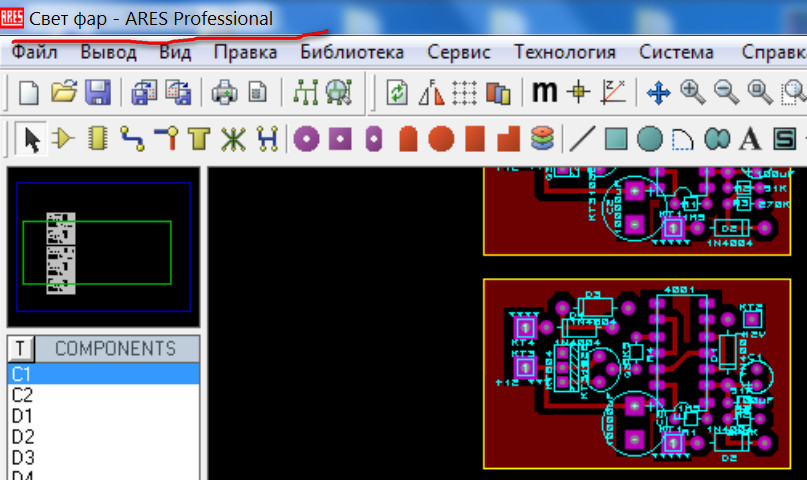Screen dimensions: 807x480
Task: Open the layers display settings icon
Action: (498, 94)
